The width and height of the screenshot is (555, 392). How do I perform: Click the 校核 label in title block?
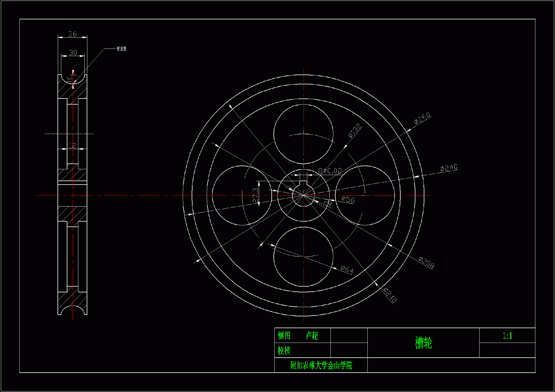coord(284,350)
